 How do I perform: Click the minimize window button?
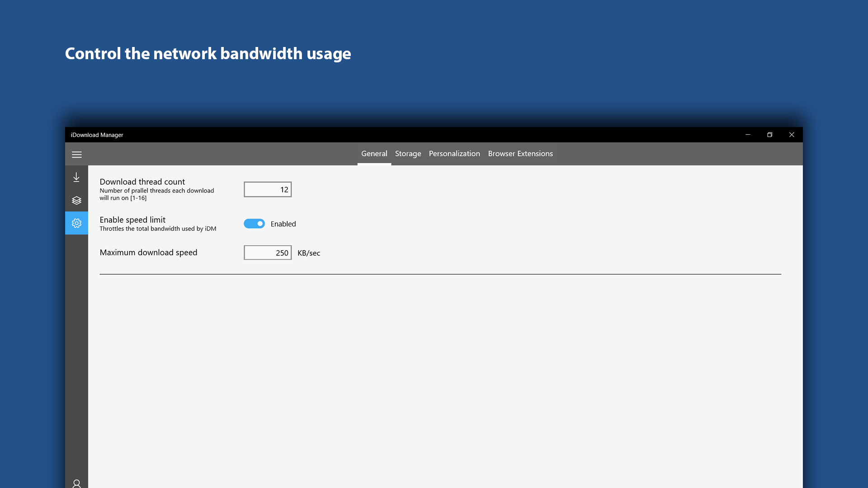(x=748, y=134)
